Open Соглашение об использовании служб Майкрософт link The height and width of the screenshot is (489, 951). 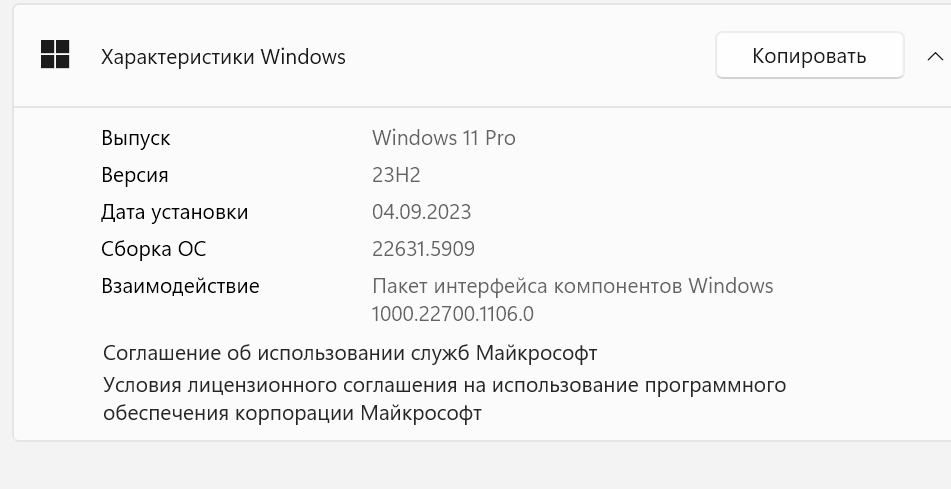coord(350,353)
